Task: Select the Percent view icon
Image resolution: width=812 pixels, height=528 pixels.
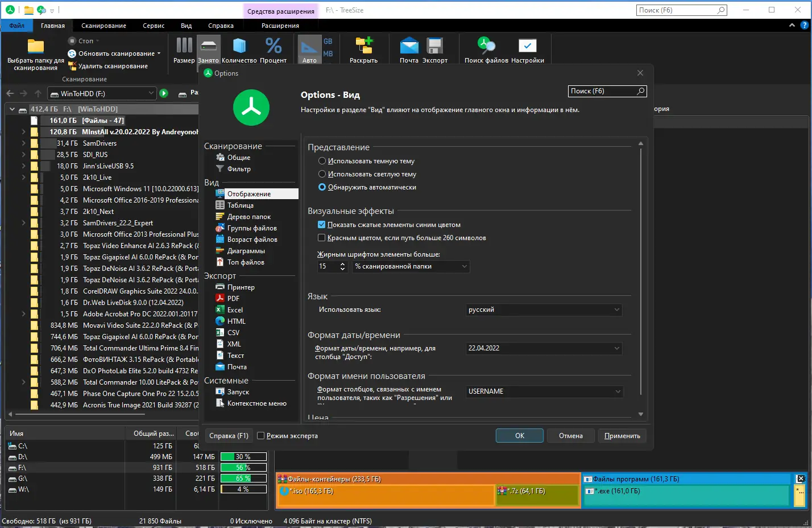Action: (274, 46)
